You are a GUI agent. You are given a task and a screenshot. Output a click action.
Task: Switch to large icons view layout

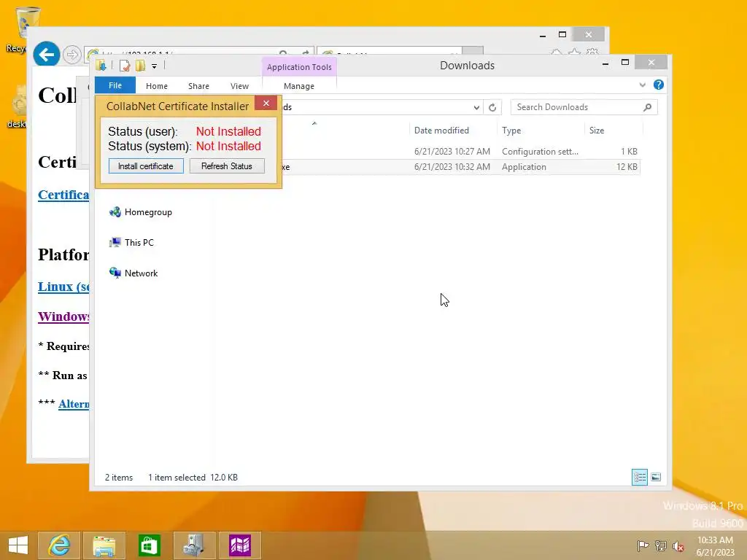[x=656, y=477]
